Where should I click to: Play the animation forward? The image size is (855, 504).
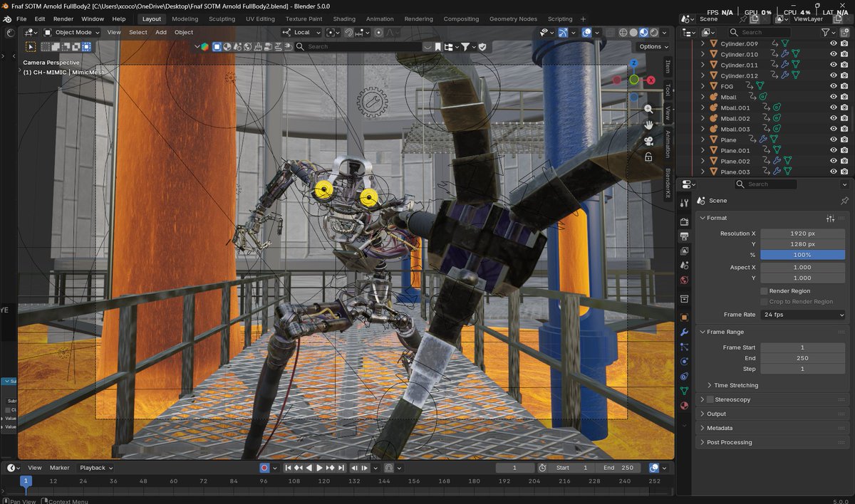click(319, 468)
